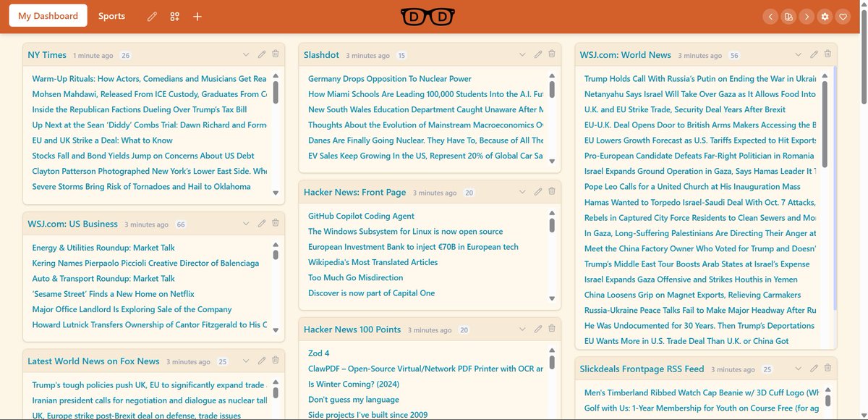Collapse the NY Times widget
The width and height of the screenshot is (868, 420).
(246, 54)
